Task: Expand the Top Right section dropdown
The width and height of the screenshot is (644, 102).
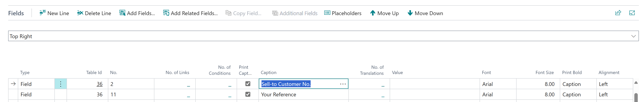Action: point(633,36)
